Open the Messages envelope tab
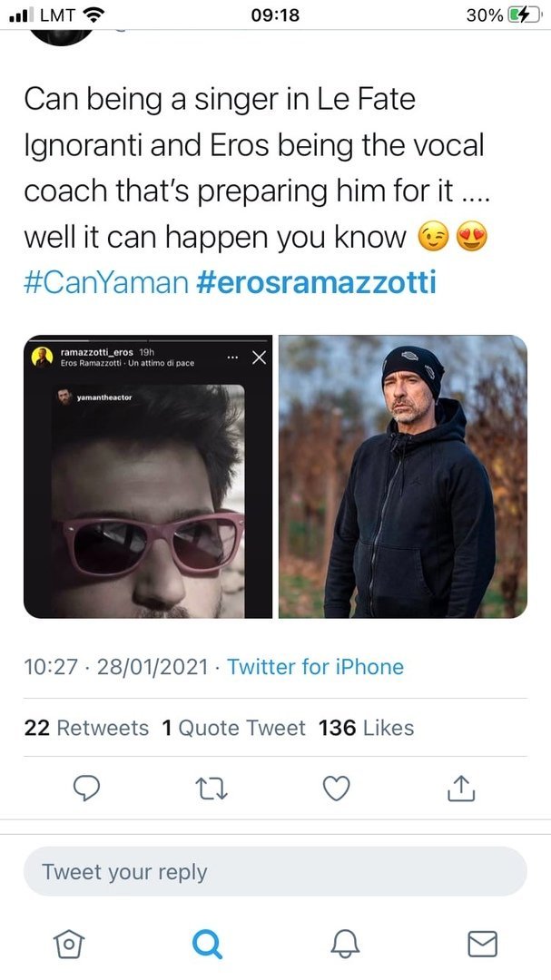The width and height of the screenshot is (551, 980). click(482, 945)
